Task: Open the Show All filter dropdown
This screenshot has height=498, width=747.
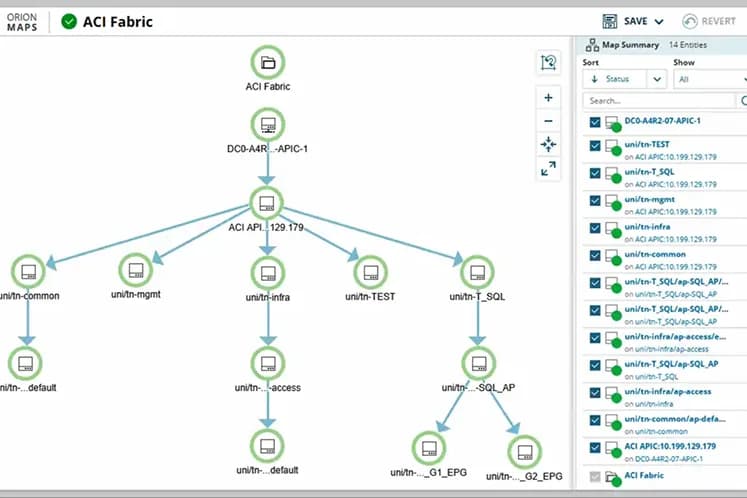Action: point(710,79)
